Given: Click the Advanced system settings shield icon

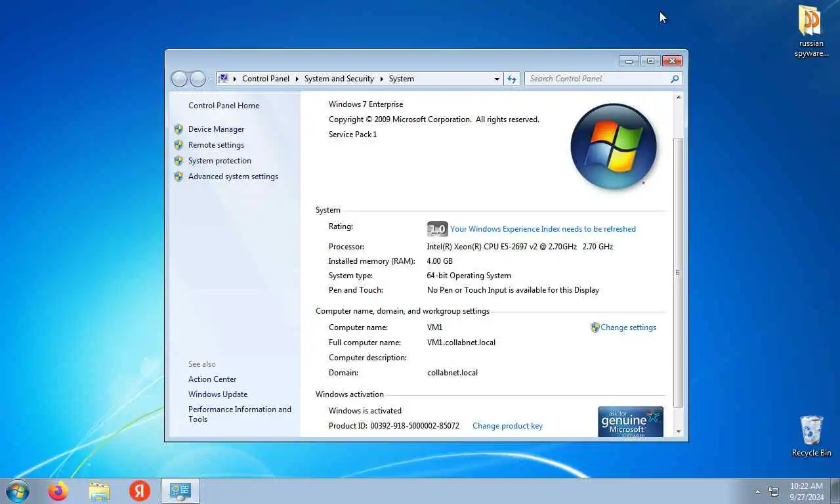Looking at the screenshot, I should click(178, 177).
